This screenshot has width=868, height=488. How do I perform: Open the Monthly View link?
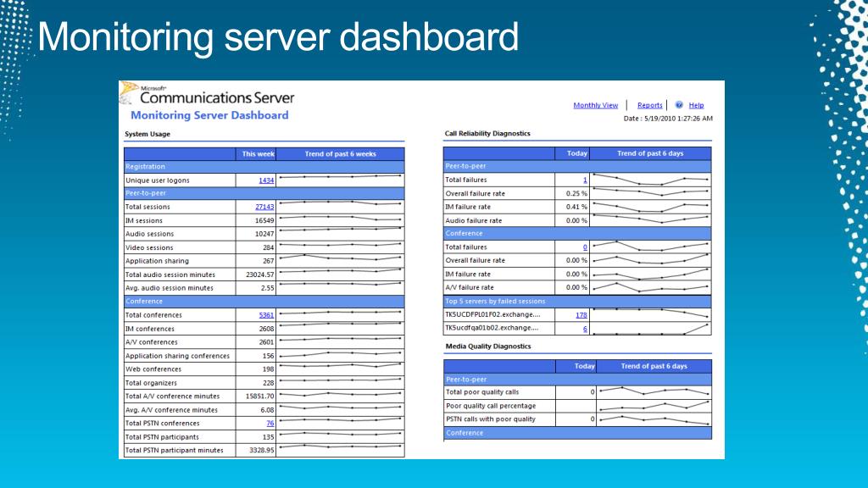pyautogui.click(x=596, y=105)
